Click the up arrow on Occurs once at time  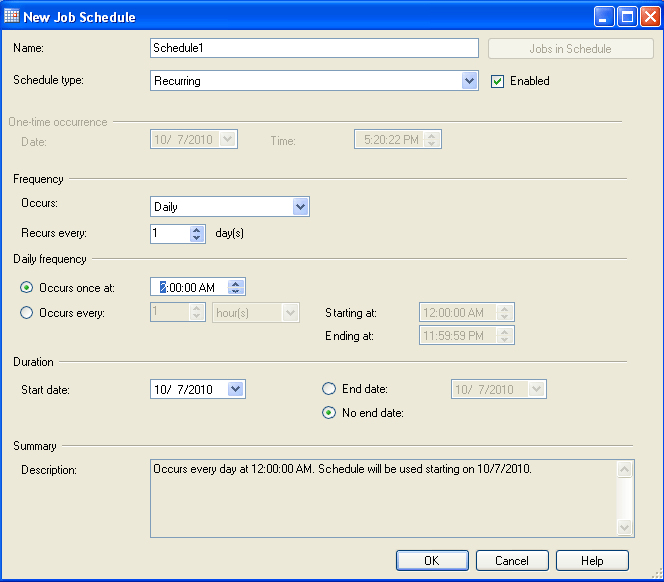[235, 283]
